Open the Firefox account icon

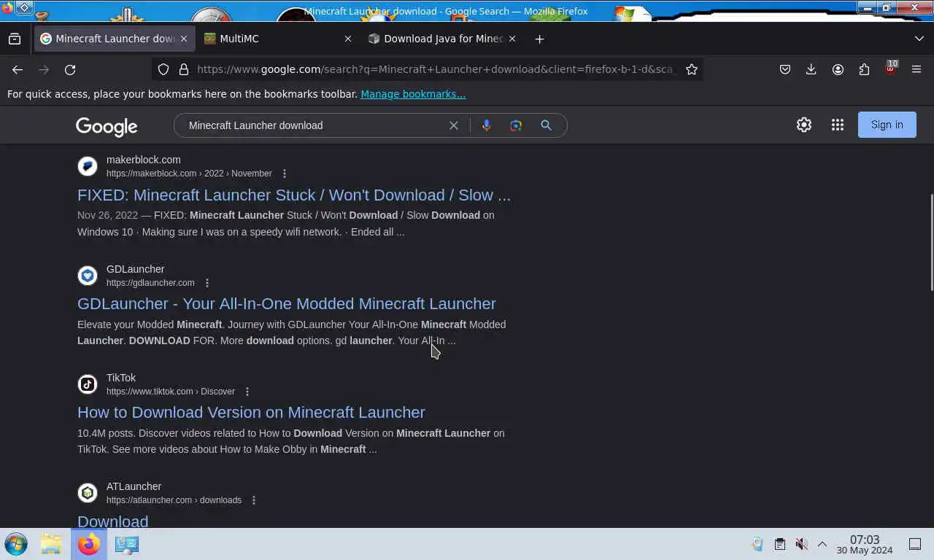point(838,69)
